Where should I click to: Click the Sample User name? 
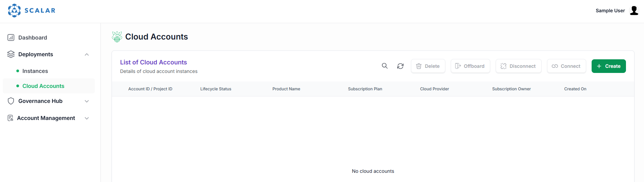pos(610,11)
